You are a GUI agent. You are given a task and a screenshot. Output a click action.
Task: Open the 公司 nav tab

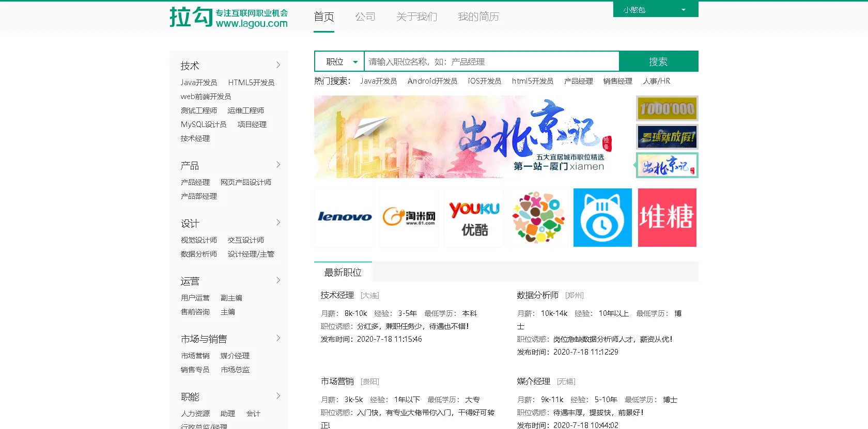365,17
